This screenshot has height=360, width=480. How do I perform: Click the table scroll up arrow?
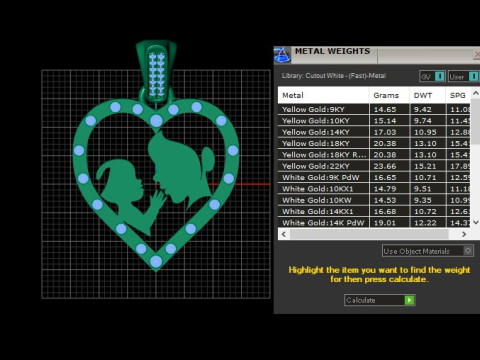476,93
